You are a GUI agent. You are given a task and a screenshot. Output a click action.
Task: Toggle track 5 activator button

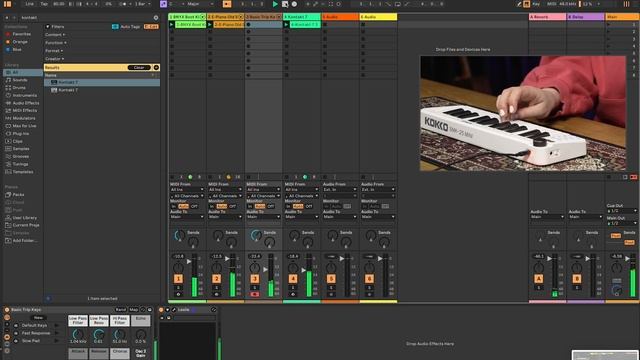coord(331,279)
